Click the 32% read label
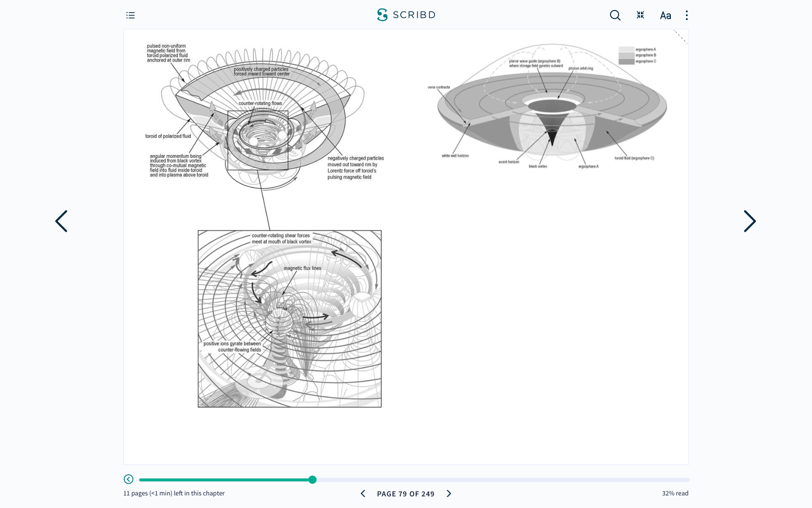Viewport: 812px width, 508px height. pyautogui.click(x=675, y=493)
